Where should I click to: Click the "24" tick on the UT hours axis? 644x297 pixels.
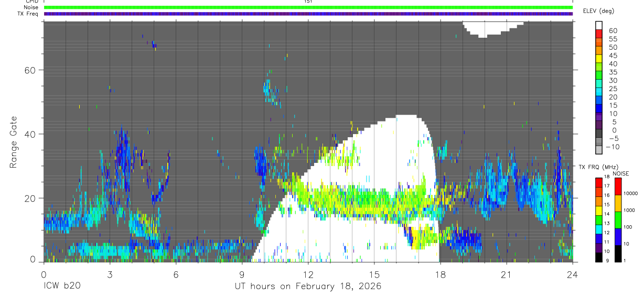click(573, 274)
